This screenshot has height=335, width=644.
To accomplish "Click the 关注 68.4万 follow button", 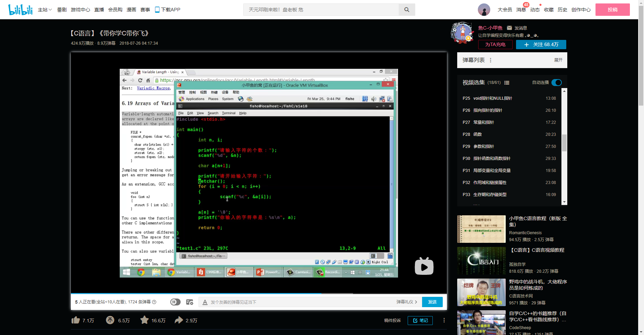I will coord(541,45).
